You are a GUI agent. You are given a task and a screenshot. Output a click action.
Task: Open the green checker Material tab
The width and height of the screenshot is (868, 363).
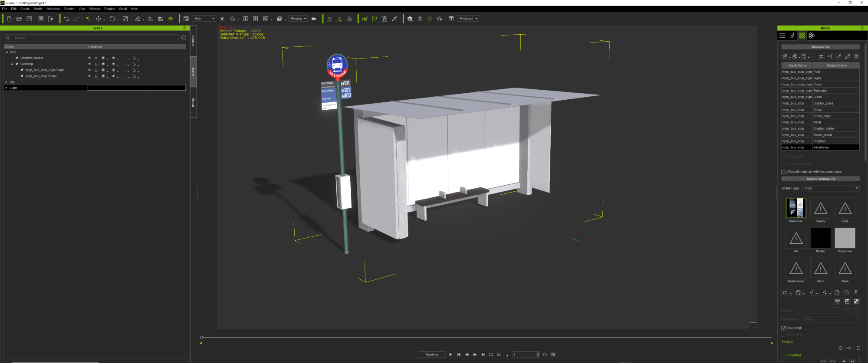[x=802, y=36]
